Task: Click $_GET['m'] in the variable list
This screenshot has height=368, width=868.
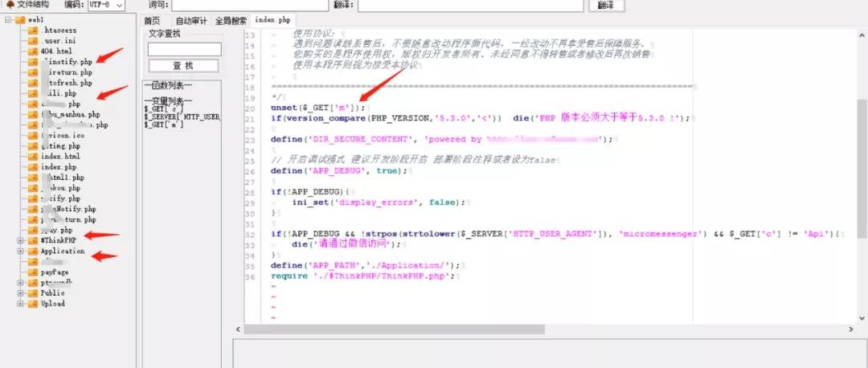Action: point(163,125)
